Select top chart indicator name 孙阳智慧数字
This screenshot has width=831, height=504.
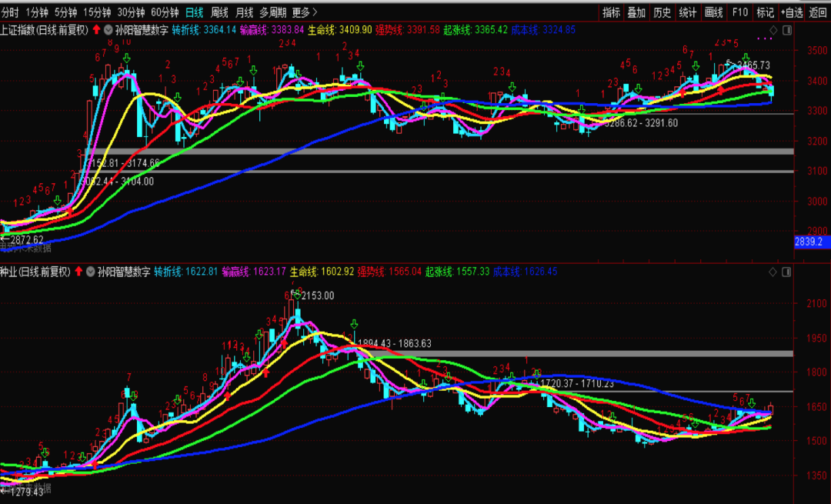[142, 30]
